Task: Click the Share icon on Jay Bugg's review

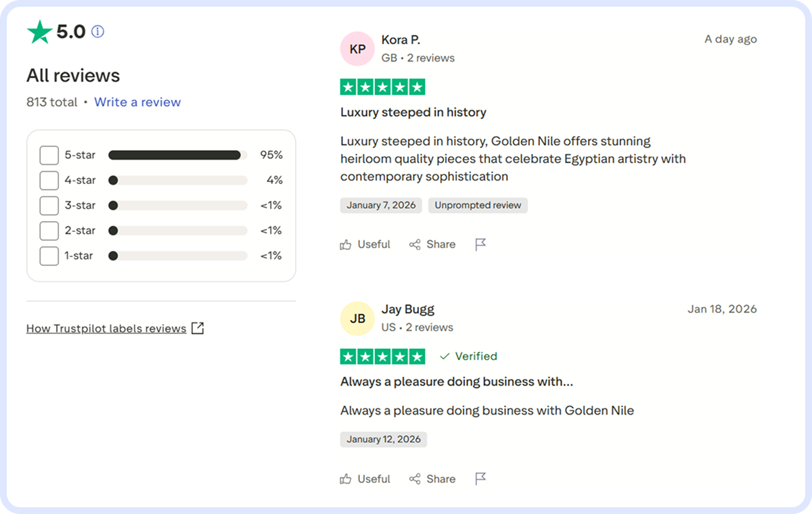Action: (415, 479)
